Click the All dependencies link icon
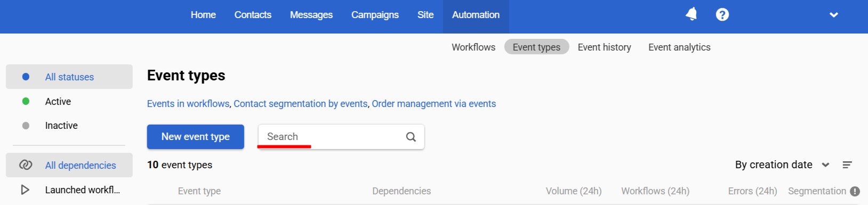This screenshot has width=868, height=205. tap(26, 165)
